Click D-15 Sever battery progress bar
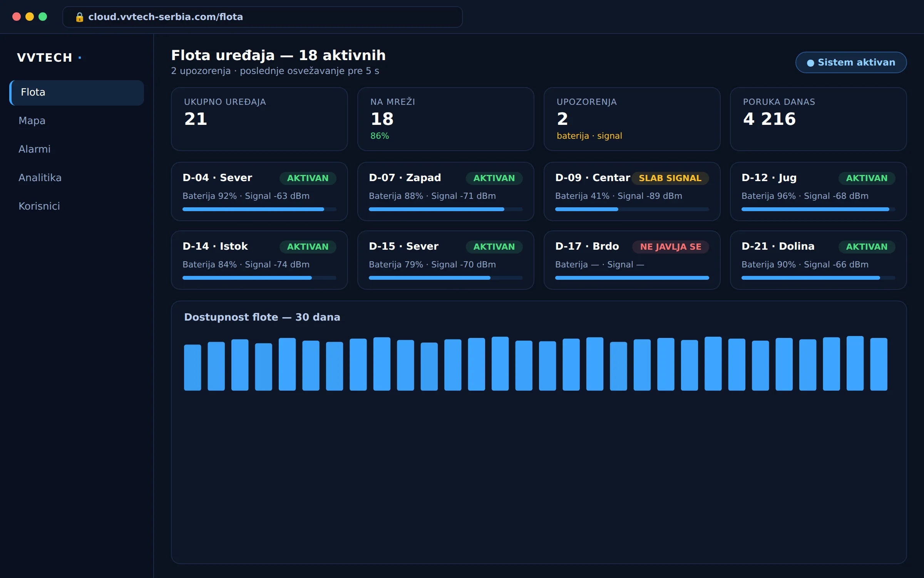 (x=446, y=278)
